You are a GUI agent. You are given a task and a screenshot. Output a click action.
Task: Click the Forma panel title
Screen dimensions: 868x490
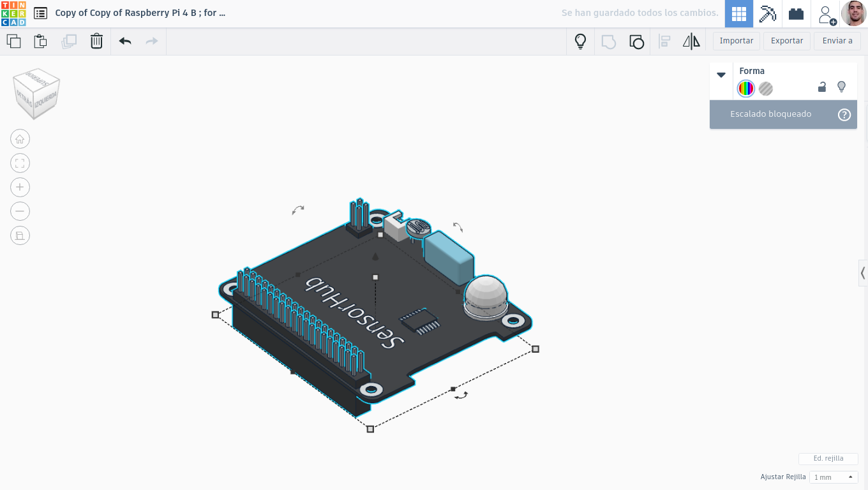click(752, 71)
